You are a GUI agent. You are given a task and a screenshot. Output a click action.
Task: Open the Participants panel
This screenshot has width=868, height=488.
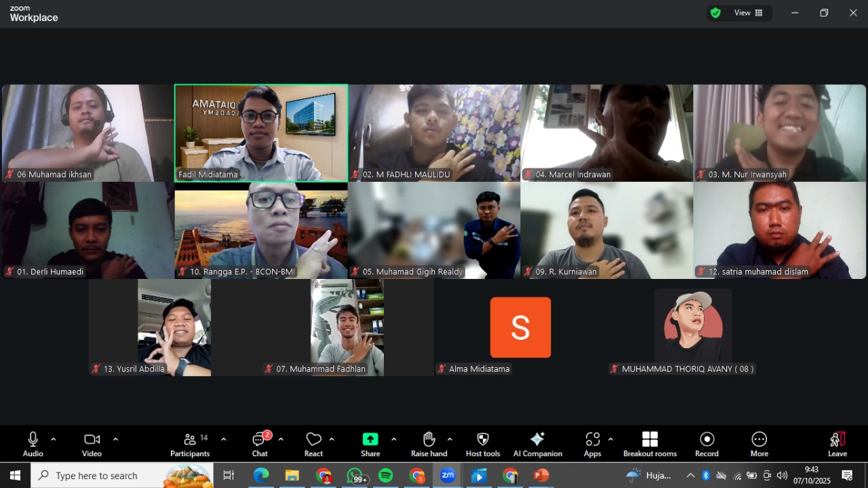coord(190,444)
